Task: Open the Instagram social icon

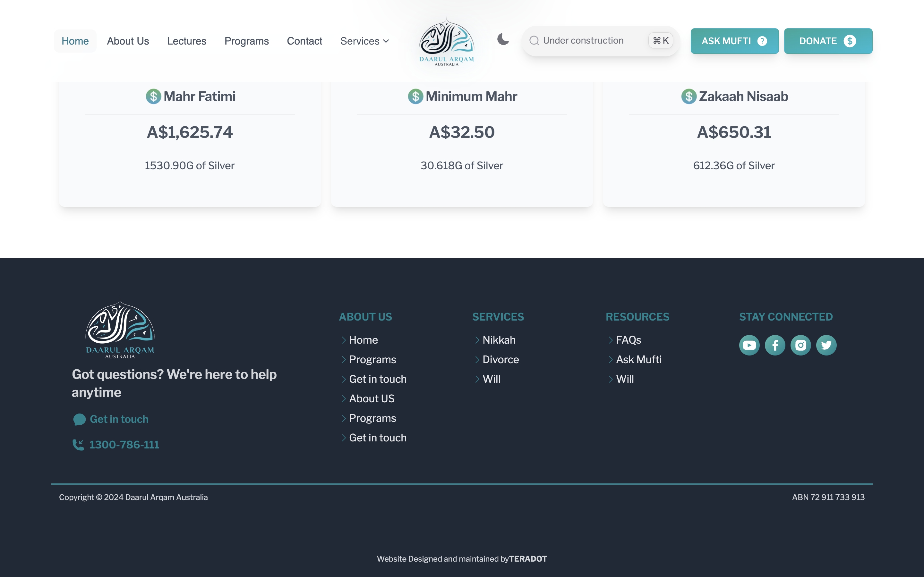Action: click(x=800, y=345)
